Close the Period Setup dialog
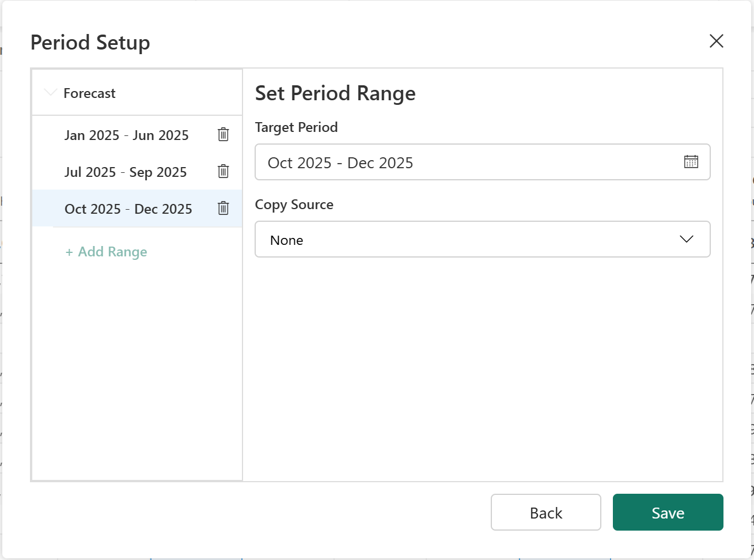The width and height of the screenshot is (754, 560). 716,41
